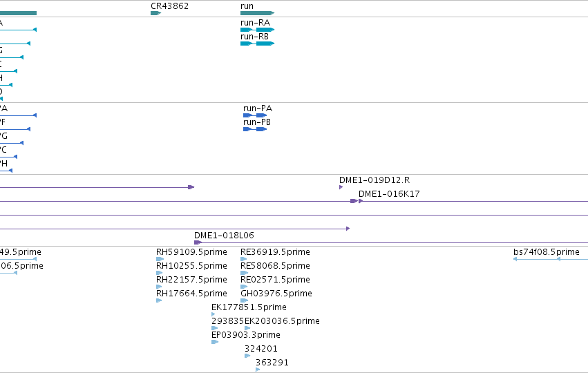The height and width of the screenshot is (373, 588).
Task: Select the run-RA transcript glyph
Action: (x=257, y=30)
